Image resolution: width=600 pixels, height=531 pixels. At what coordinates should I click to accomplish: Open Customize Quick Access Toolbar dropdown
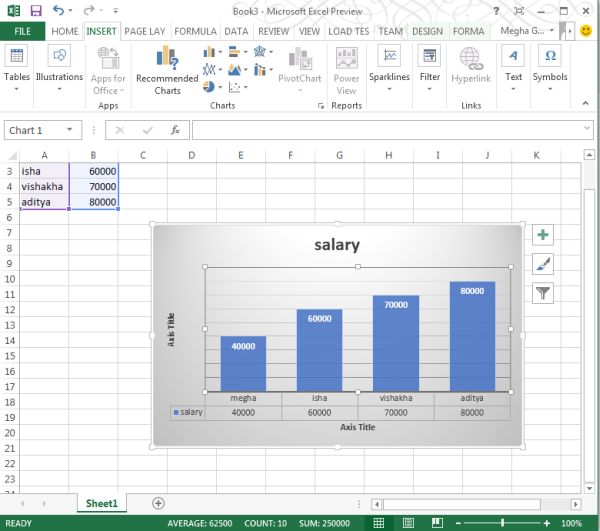(x=116, y=11)
